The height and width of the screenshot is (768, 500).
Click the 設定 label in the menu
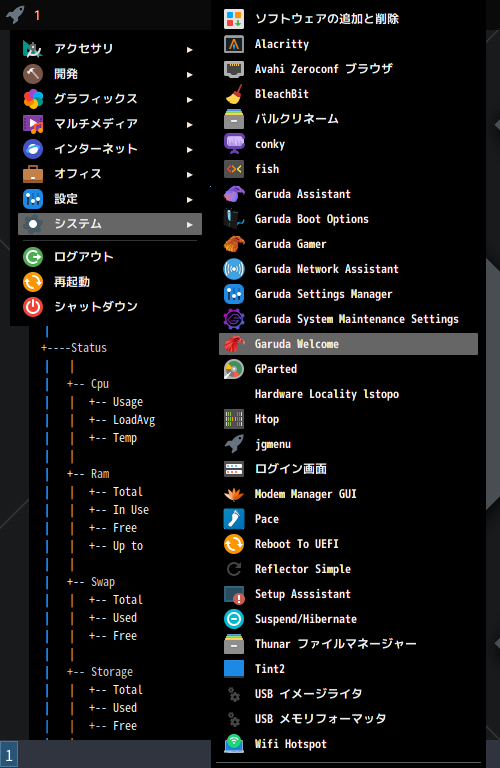[x=66, y=199]
